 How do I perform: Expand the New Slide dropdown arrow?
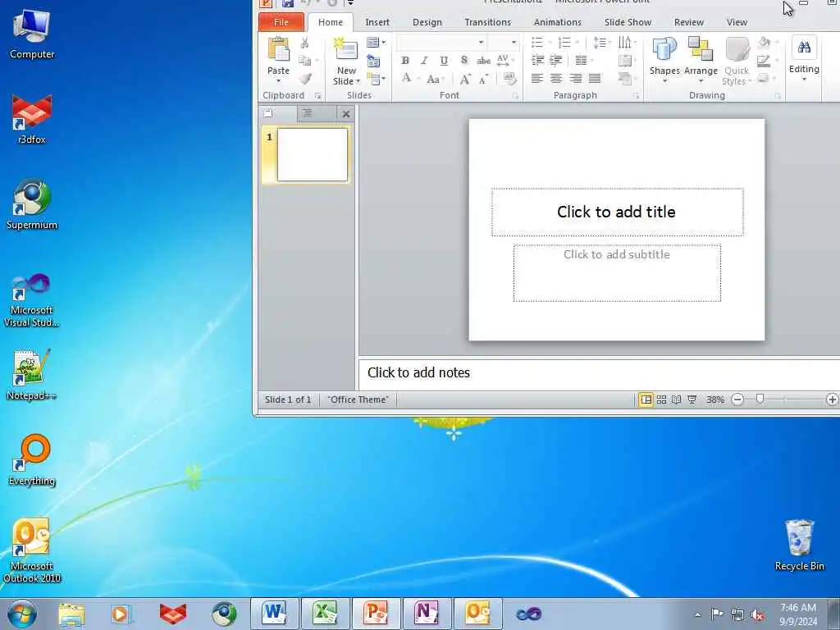tap(358, 81)
